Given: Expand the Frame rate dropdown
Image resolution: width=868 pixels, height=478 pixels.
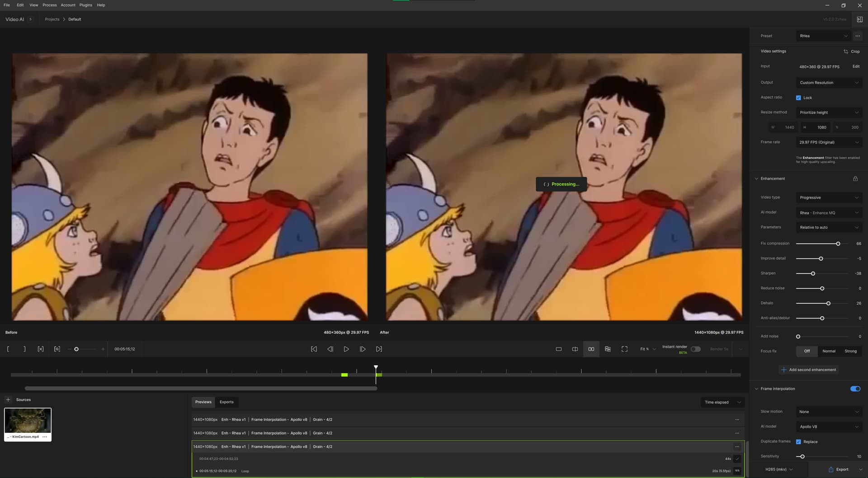Looking at the screenshot, I should click(829, 142).
